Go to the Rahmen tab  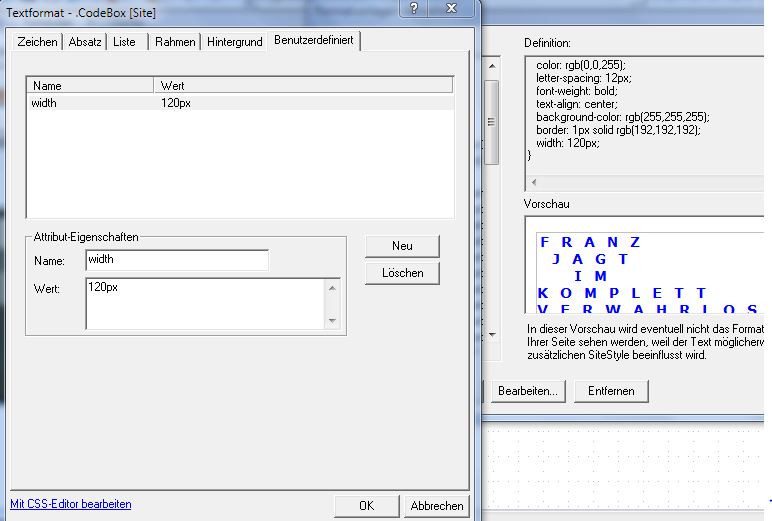(175, 42)
